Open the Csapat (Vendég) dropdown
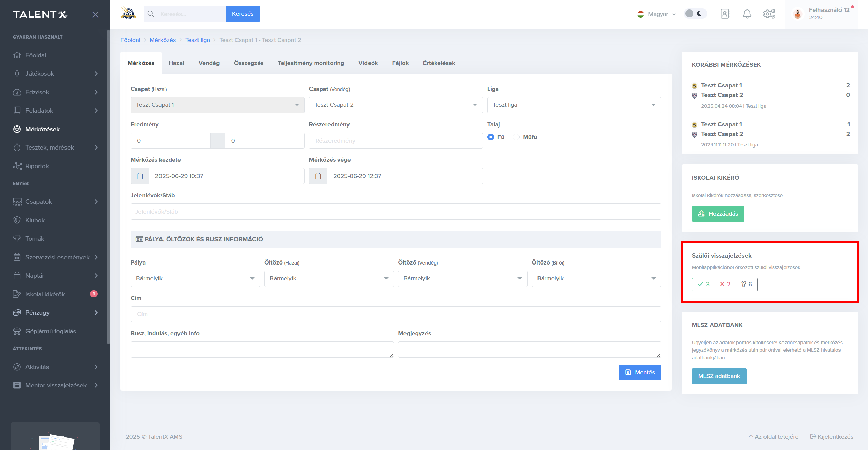The image size is (868, 450). pyautogui.click(x=395, y=105)
